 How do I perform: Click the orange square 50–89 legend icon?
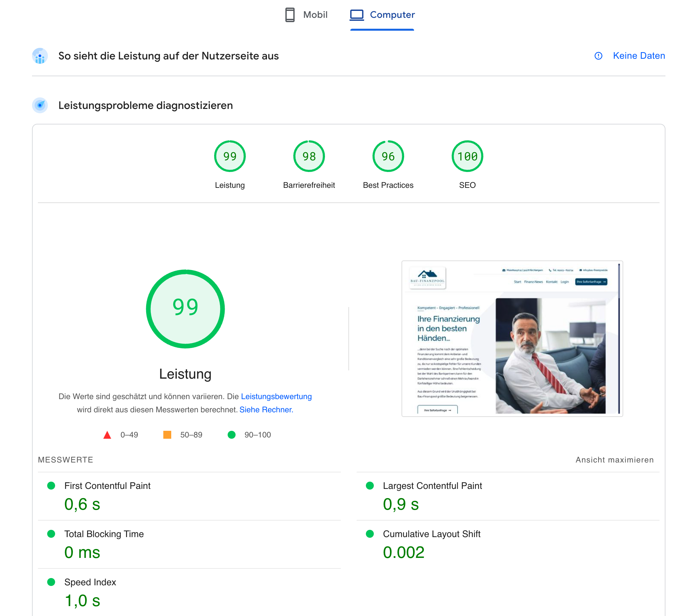[x=167, y=435]
